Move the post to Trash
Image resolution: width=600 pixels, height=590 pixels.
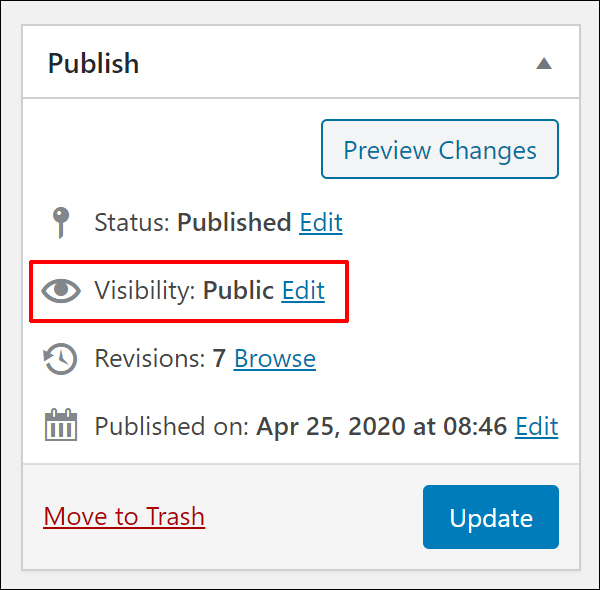click(124, 517)
